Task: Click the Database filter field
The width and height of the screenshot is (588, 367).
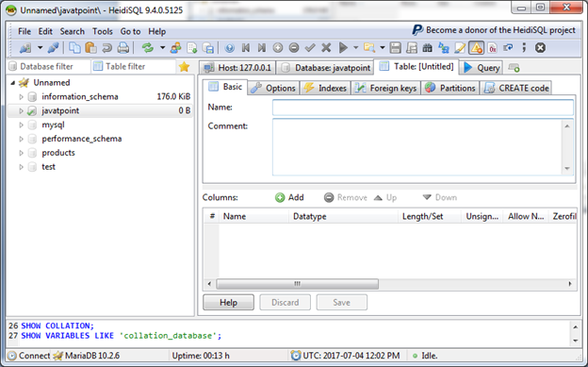Action: tap(48, 66)
